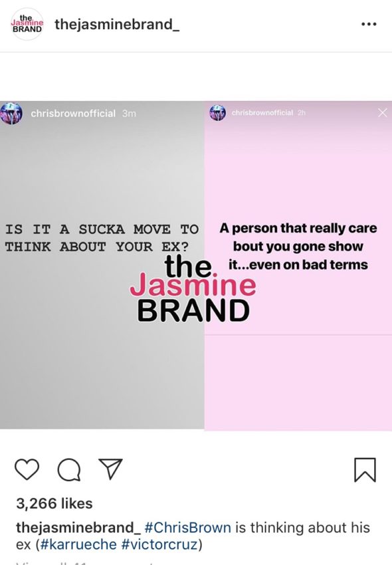Tap chrisbrownofficial avatar on grey story
The image size is (392, 565).
[11, 113]
